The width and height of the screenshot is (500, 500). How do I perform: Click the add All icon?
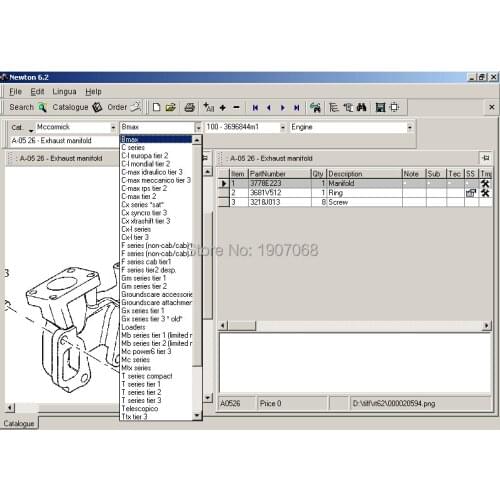point(209,107)
